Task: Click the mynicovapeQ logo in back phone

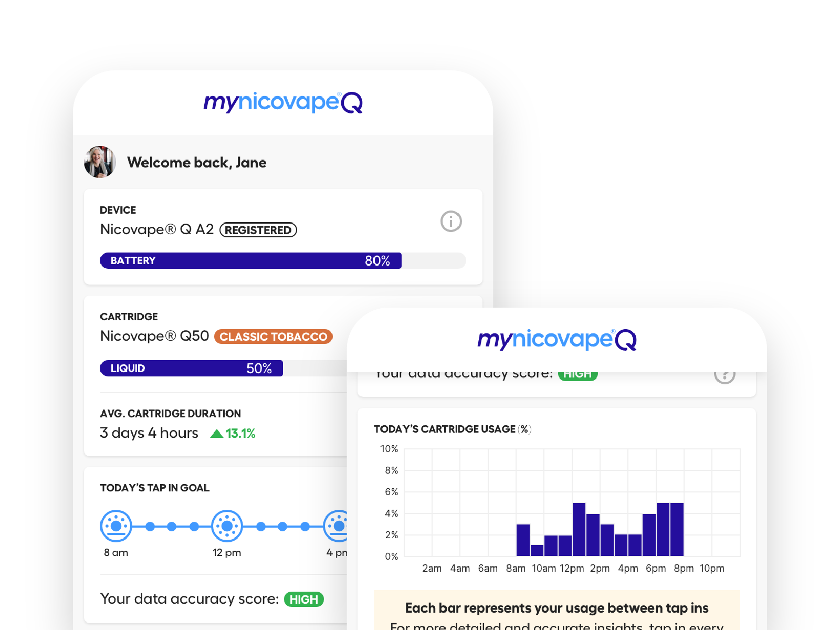Action: [283, 102]
